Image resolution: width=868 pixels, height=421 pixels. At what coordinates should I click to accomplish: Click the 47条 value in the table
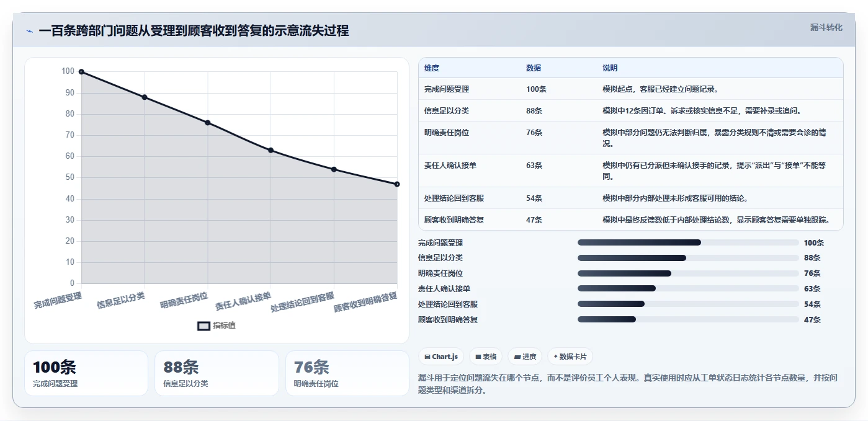tap(534, 220)
